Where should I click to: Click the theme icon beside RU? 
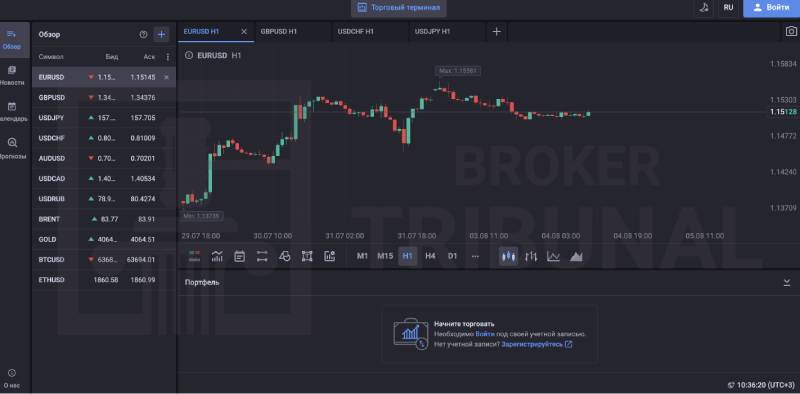(x=705, y=8)
